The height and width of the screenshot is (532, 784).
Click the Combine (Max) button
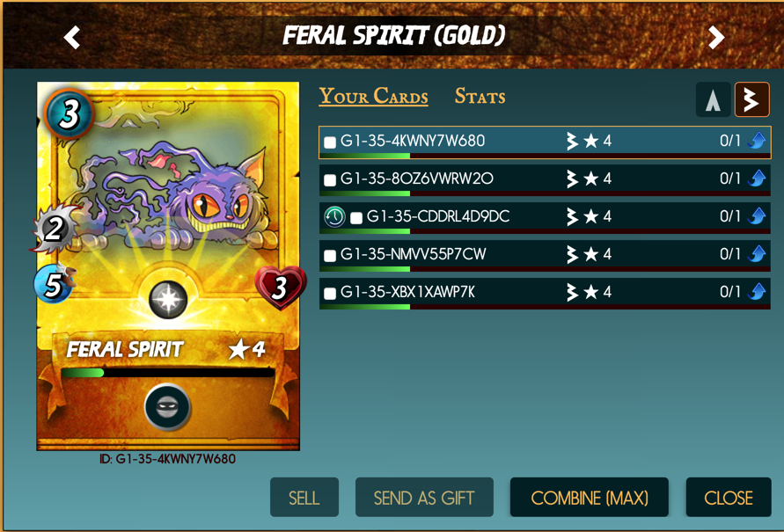point(589,498)
